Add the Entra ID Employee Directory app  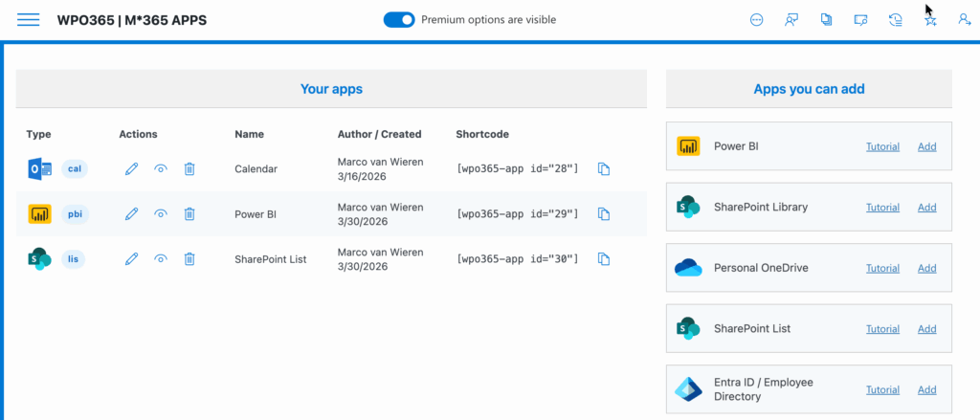point(926,390)
